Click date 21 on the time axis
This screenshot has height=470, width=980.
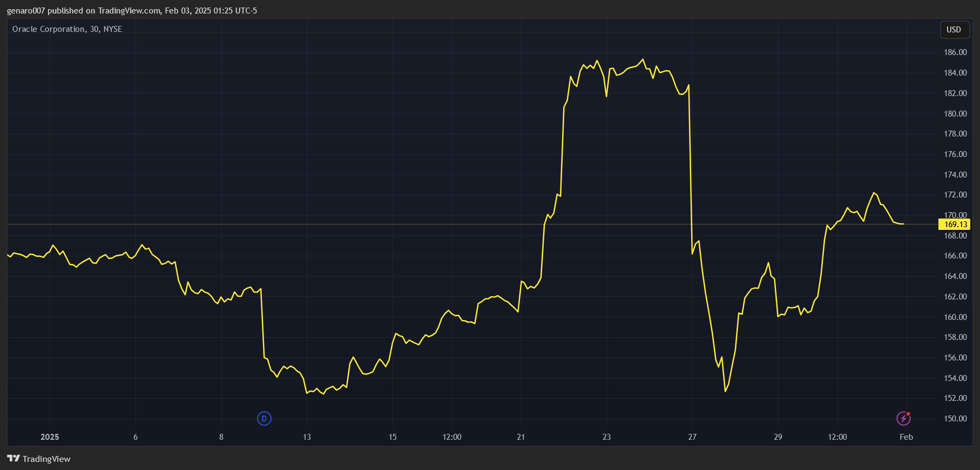(521, 437)
